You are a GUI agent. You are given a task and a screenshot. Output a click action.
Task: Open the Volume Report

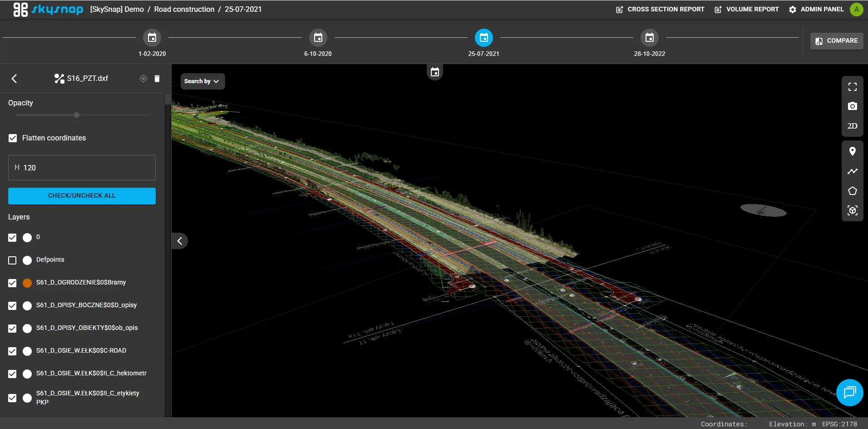pos(747,9)
